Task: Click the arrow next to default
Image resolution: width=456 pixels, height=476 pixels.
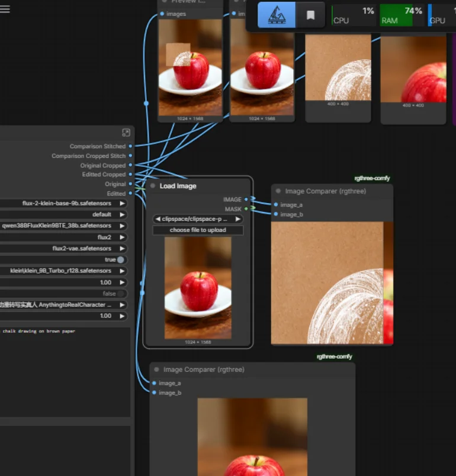Action: point(122,215)
